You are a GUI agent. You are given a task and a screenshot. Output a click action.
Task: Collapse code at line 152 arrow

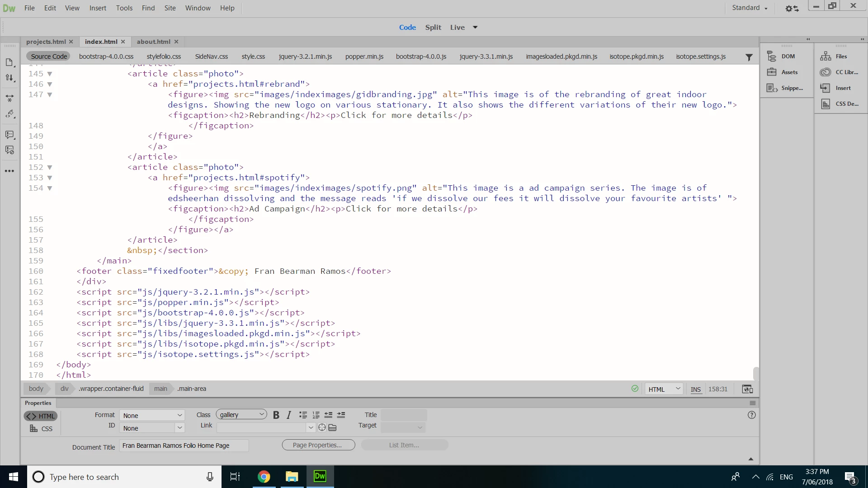click(50, 167)
